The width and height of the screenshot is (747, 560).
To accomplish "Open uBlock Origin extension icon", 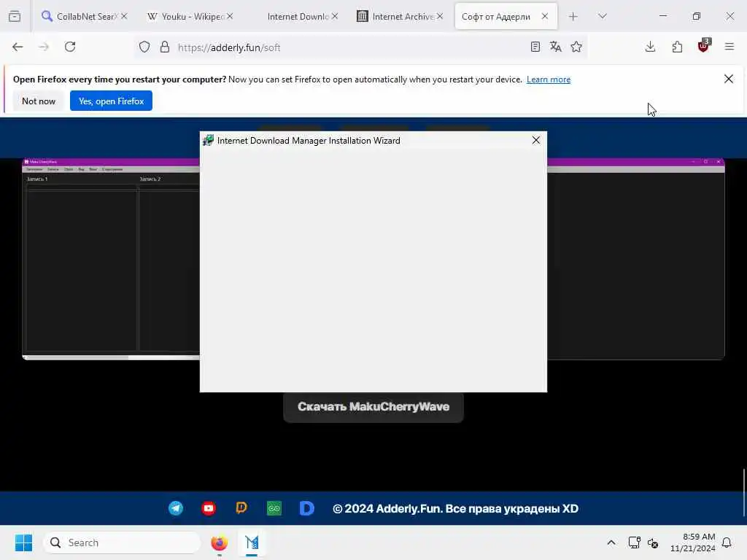I will (x=704, y=46).
